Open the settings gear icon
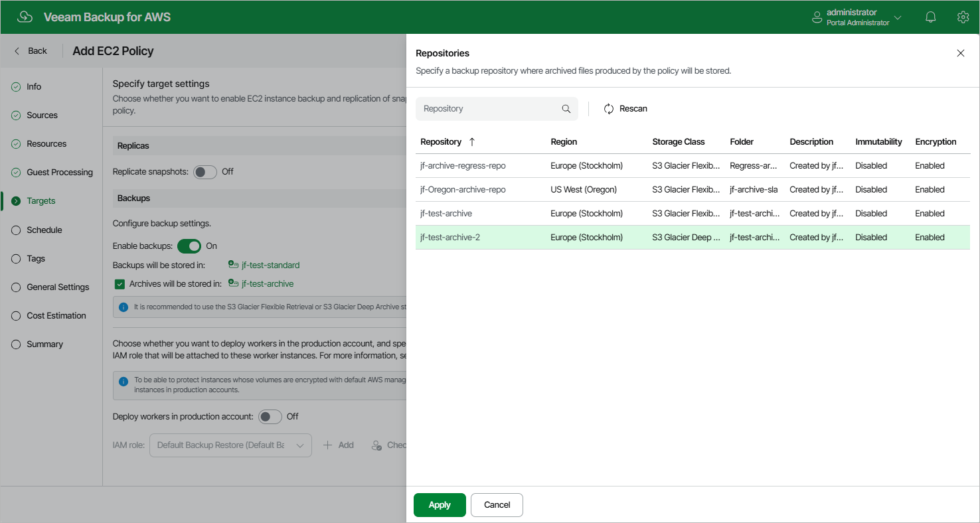980x523 pixels. point(963,17)
